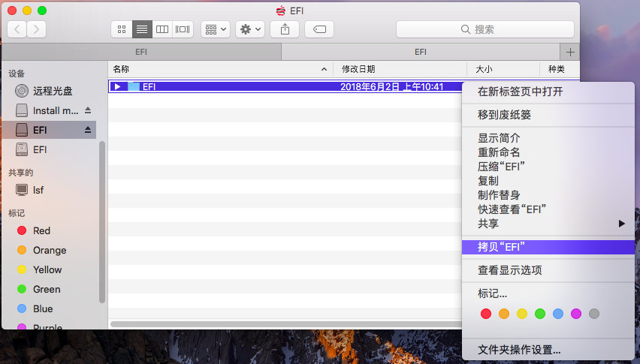This screenshot has height=364, width=640.
Task: Apply gray tag color in context menu
Action: [594, 314]
